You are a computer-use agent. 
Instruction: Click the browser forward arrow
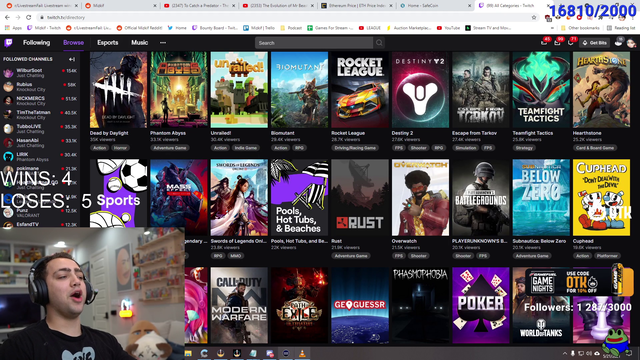click(18, 18)
